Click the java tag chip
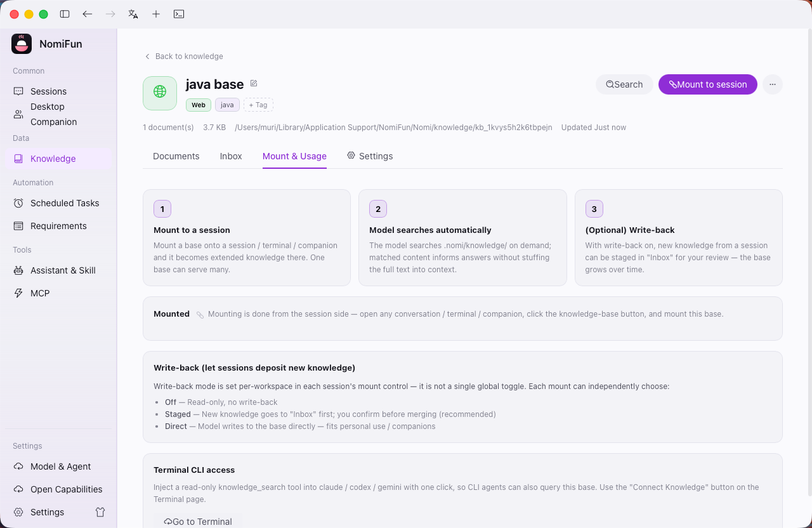This screenshot has width=812, height=528. point(227,105)
